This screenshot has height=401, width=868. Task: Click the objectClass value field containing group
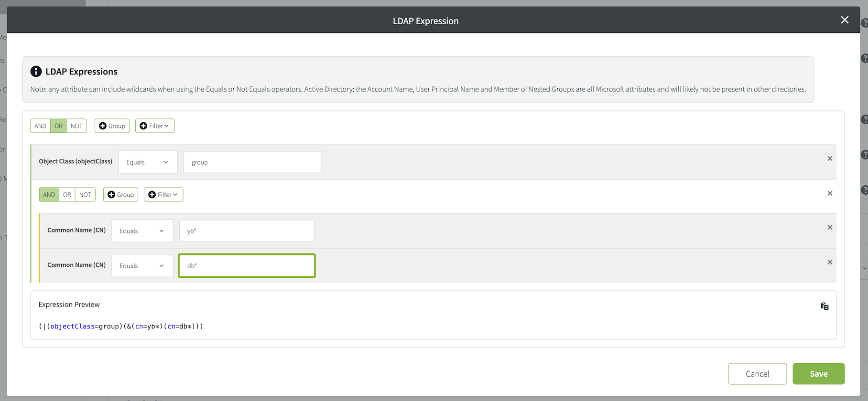[252, 162]
